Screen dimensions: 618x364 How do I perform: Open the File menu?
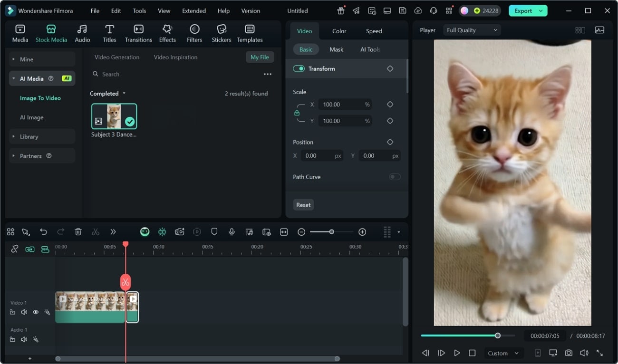(95, 10)
